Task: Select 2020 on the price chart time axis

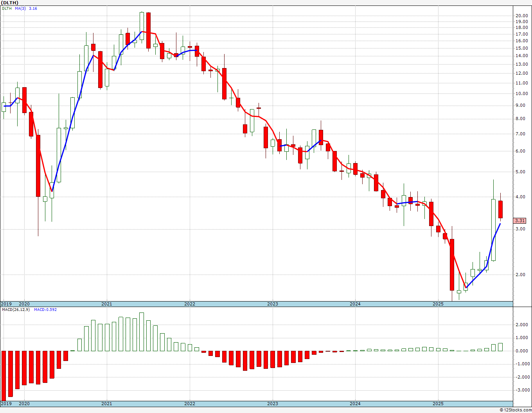Action: [24, 304]
